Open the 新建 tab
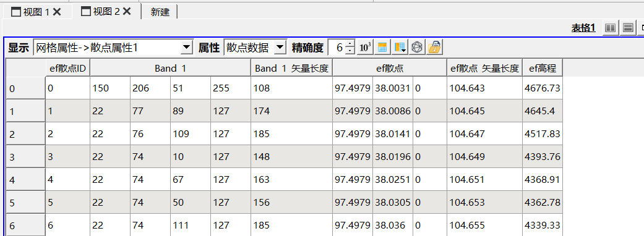644x236 pixels. pyautogui.click(x=160, y=12)
